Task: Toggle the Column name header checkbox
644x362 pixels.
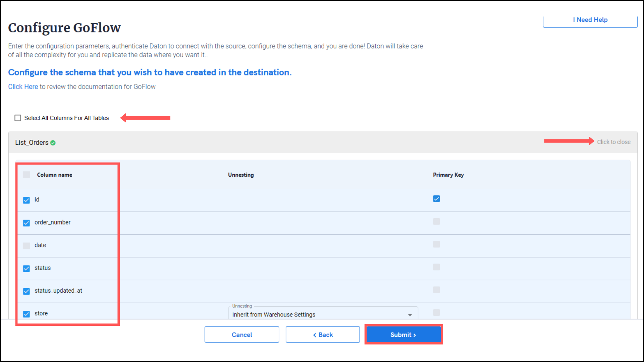Action: click(26, 175)
